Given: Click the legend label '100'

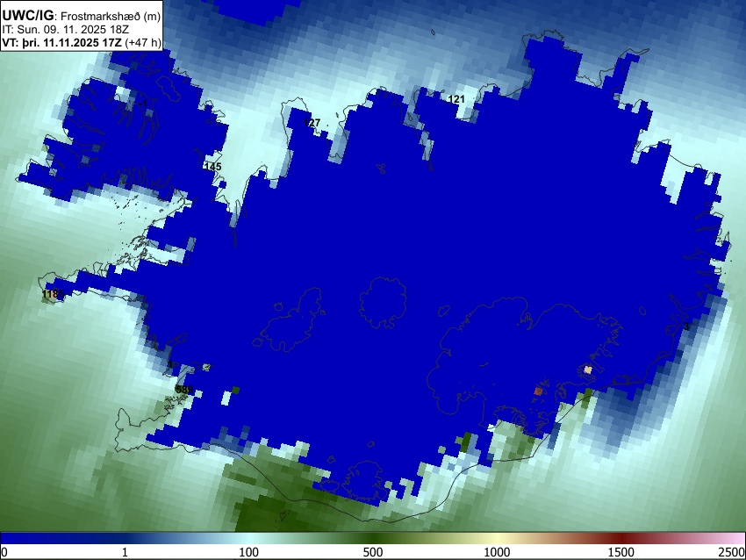Looking at the screenshot, I should point(249,552).
